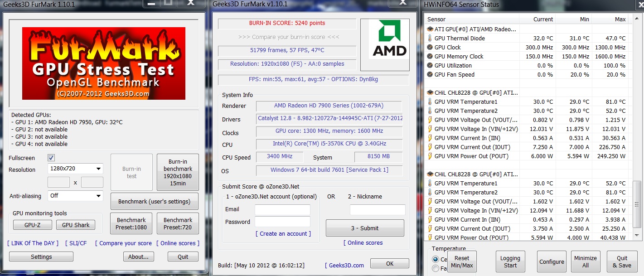Select the icon next to GPU Clock row
Screen dimensions: 644x276
tap(430, 47)
